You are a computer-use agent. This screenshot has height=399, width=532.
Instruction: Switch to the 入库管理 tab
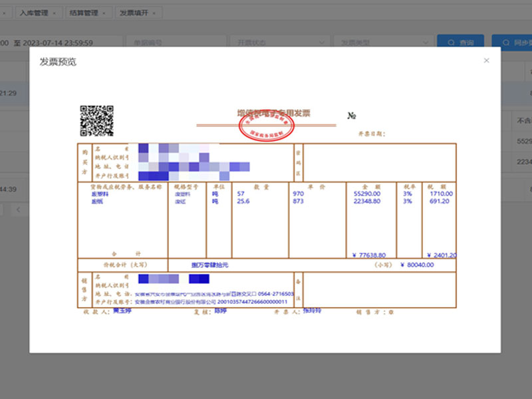pos(33,13)
